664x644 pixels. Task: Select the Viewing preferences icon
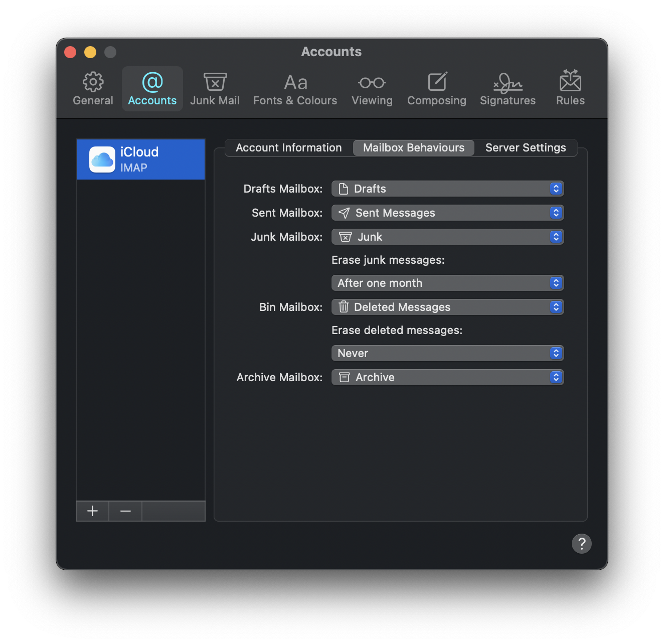tap(372, 88)
